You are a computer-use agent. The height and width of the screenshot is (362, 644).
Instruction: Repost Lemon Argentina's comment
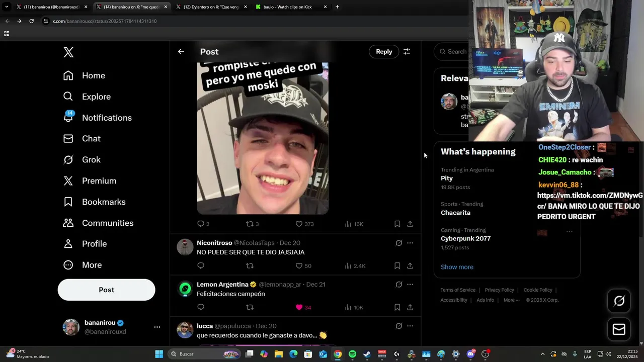249,307
